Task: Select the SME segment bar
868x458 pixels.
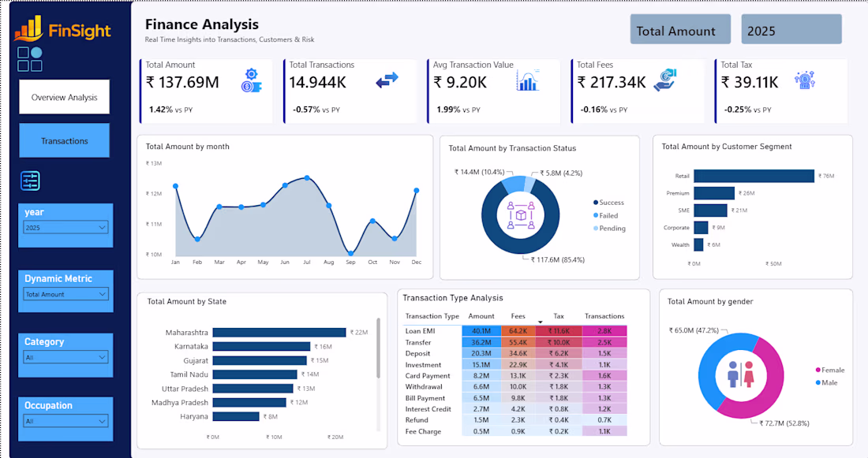Action: (710, 210)
